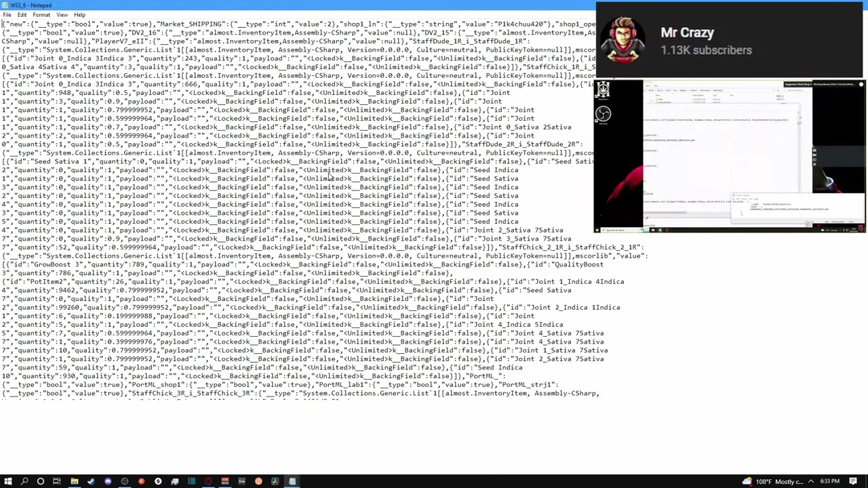Open the Voicemeeter taskbar icon
Image resolution: width=868 pixels, height=488 pixels.
point(225,481)
